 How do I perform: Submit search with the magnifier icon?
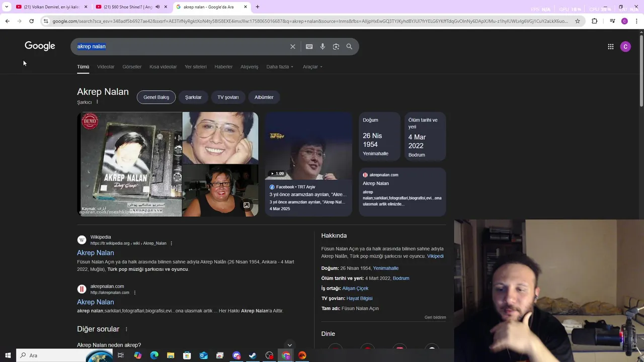[349, 47]
